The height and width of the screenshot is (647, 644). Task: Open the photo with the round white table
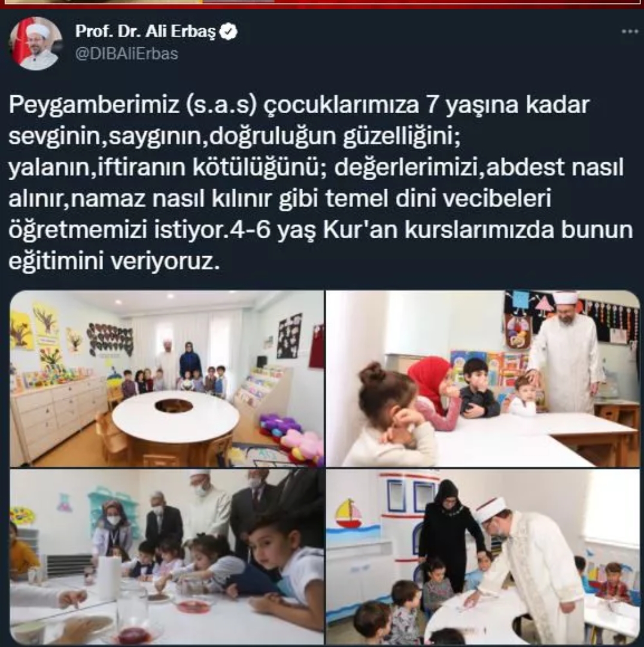tap(166, 378)
